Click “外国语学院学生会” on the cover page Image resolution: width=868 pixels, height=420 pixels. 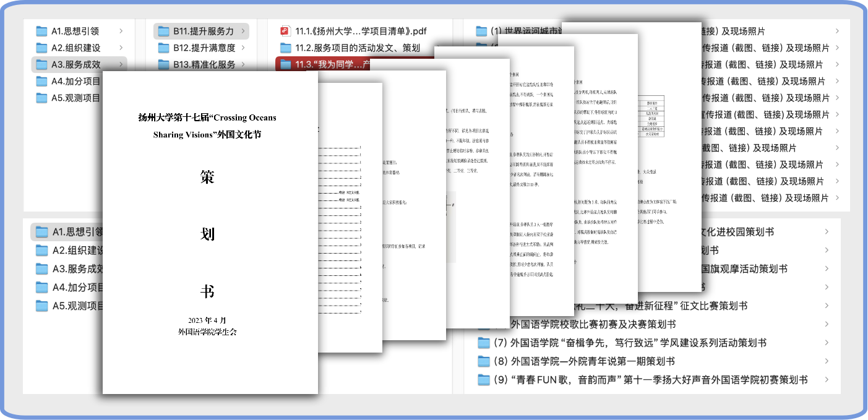pos(207,332)
